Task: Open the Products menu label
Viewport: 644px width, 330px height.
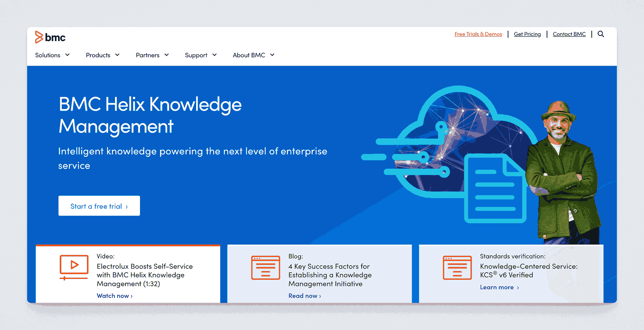Action: 98,55
